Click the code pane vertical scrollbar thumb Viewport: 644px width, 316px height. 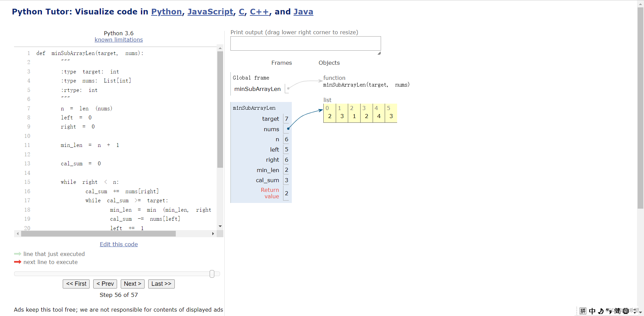tap(220, 109)
